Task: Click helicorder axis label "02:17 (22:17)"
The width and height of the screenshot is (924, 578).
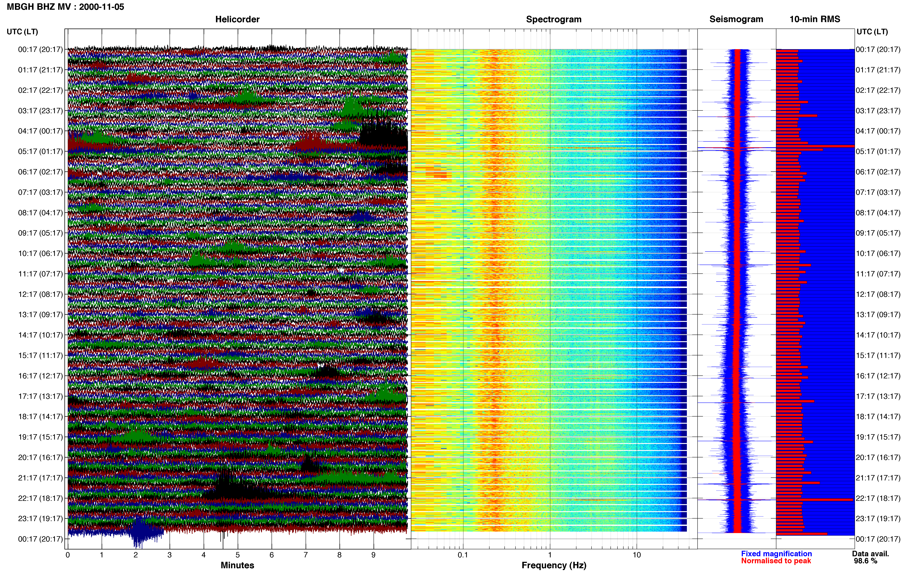Action: pos(41,90)
